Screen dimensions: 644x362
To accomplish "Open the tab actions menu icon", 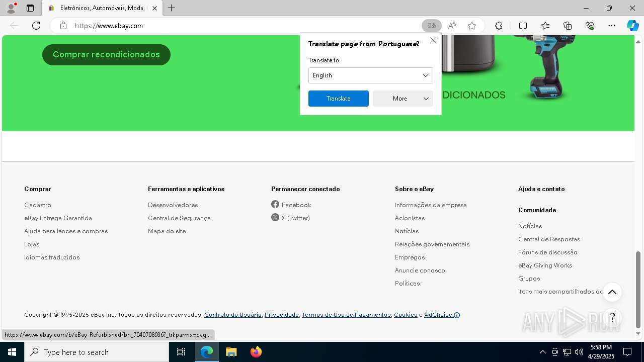I will pyautogui.click(x=30, y=8).
